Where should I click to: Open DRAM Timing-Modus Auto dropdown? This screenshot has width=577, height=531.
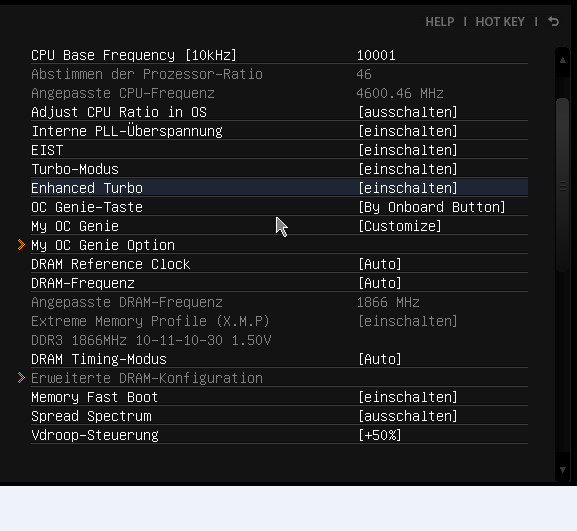tap(380, 359)
